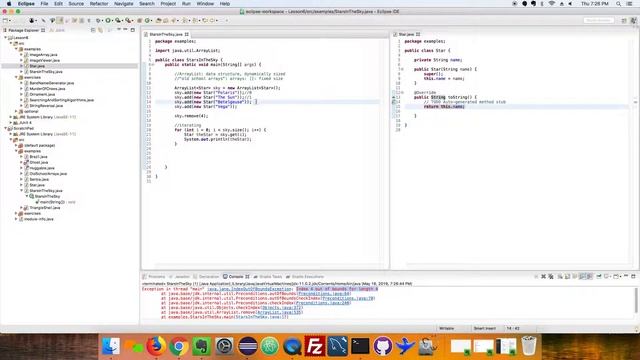Click the Console vertical scrollbar

(x=636, y=301)
